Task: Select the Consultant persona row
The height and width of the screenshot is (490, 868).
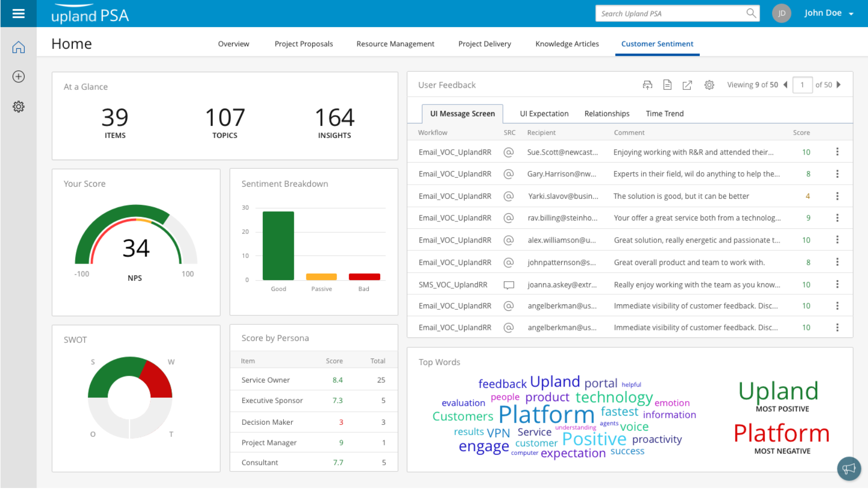Action: pos(313,462)
